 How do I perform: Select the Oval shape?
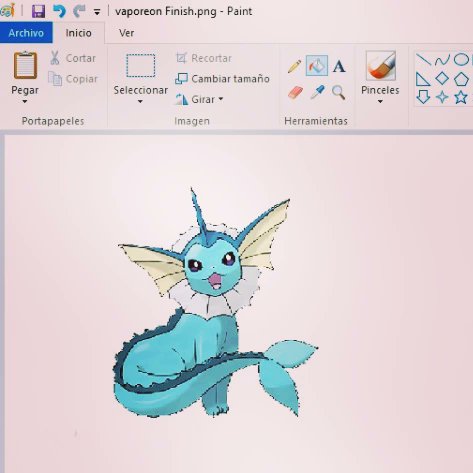click(x=461, y=60)
